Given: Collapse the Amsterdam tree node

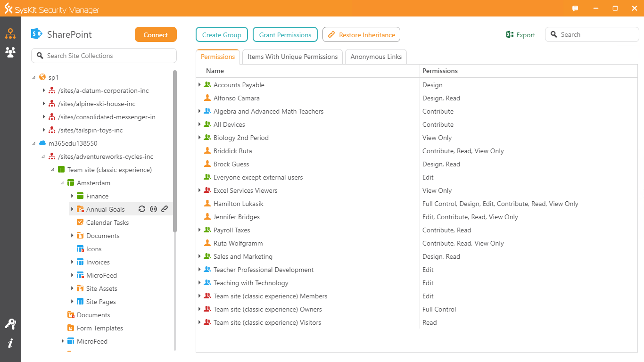Looking at the screenshot, I should click(x=62, y=183).
